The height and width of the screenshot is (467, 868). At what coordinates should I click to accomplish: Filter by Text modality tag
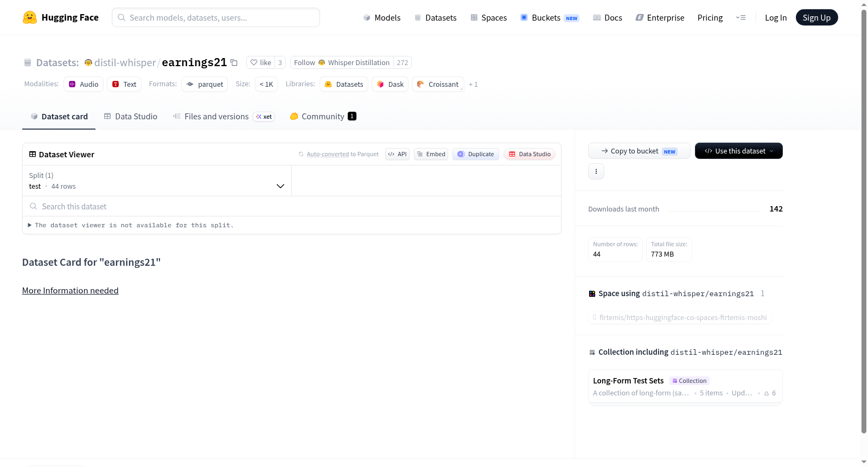coord(124,84)
